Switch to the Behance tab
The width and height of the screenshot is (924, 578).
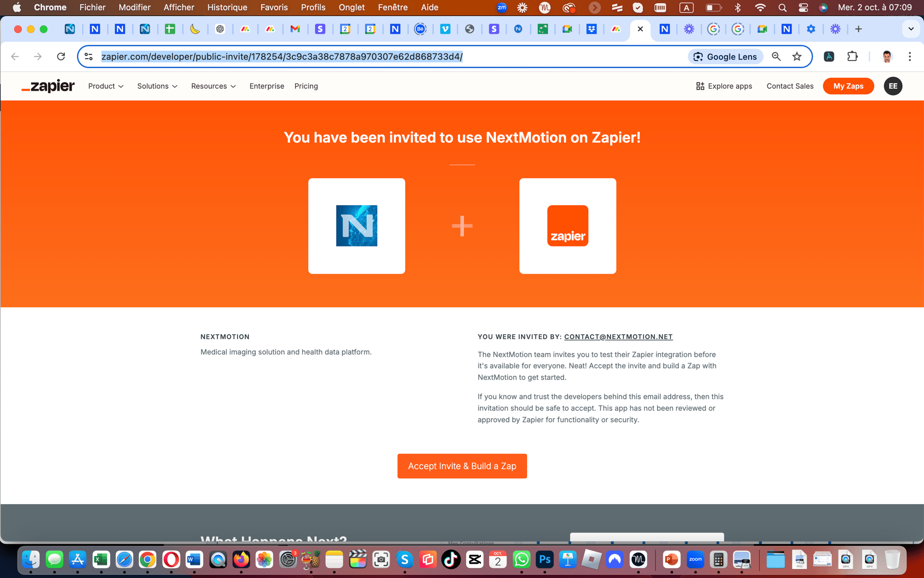(420, 29)
